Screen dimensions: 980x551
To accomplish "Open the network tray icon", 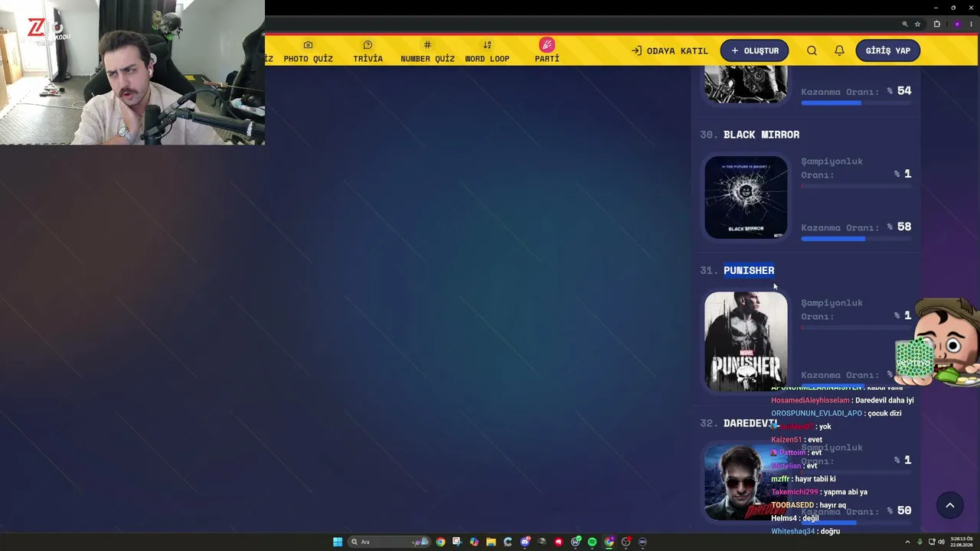I will tap(930, 542).
